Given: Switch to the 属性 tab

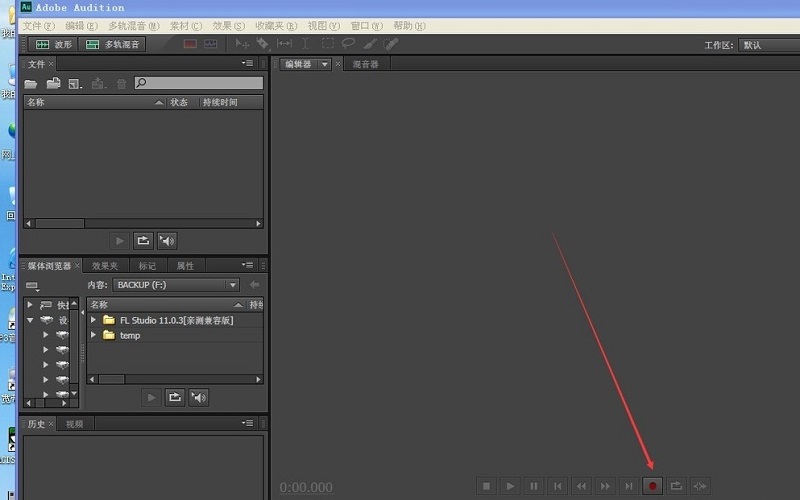Looking at the screenshot, I should [x=185, y=266].
